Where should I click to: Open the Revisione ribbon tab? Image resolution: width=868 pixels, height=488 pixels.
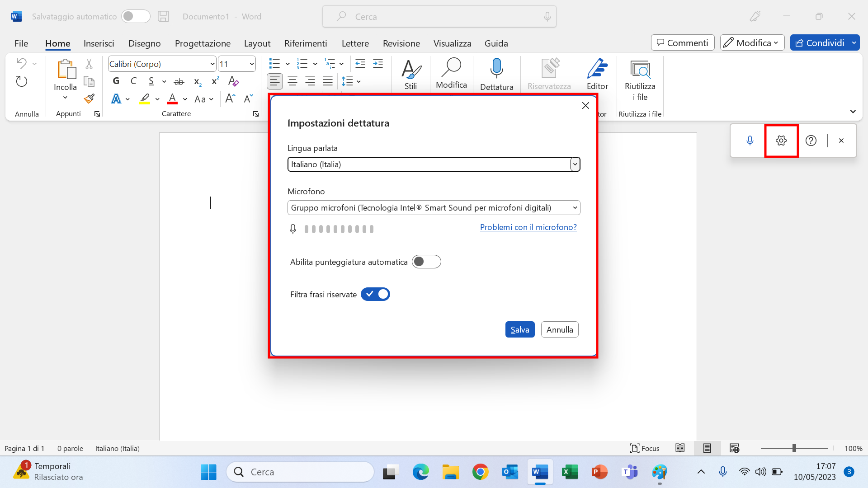401,43
